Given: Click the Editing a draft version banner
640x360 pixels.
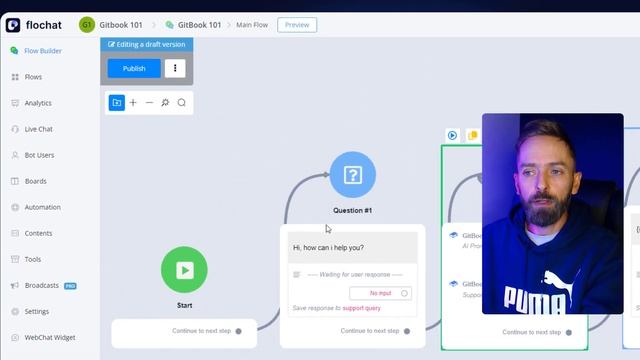Looking at the screenshot, I should point(147,44).
